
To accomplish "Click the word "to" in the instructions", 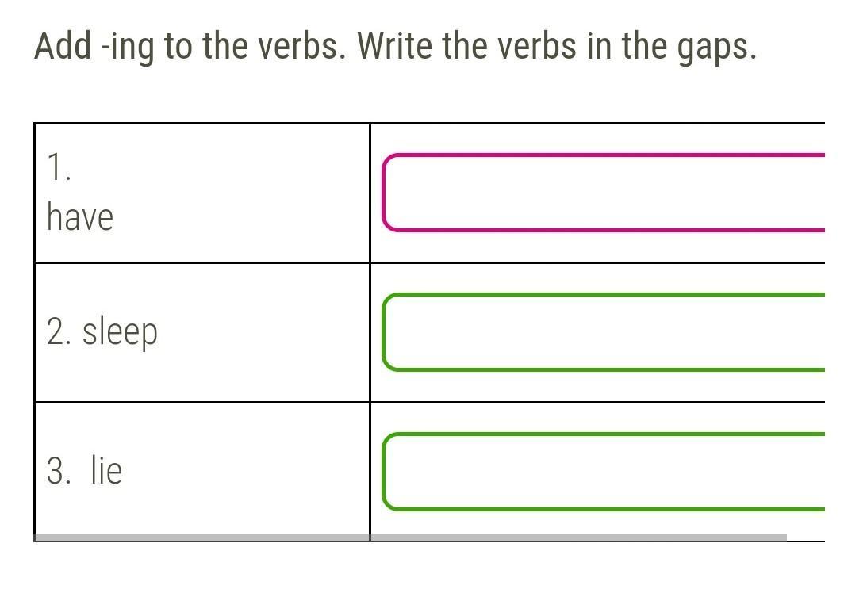I will [x=178, y=47].
